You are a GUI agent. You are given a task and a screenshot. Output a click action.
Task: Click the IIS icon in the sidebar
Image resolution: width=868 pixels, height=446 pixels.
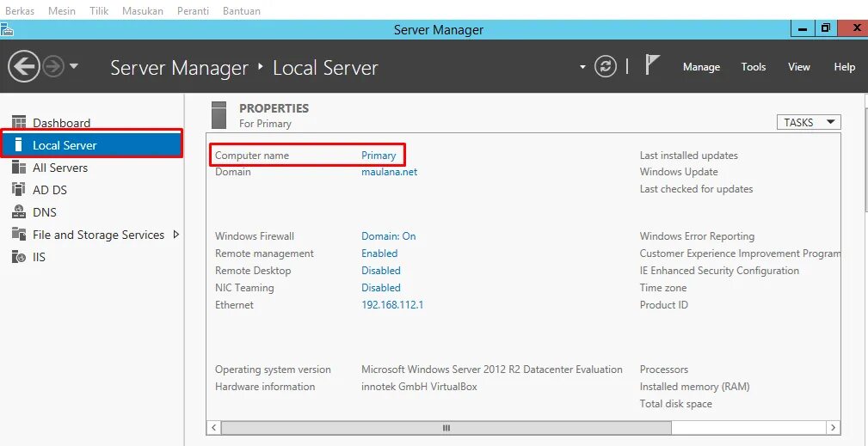pyautogui.click(x=18, y=257)
